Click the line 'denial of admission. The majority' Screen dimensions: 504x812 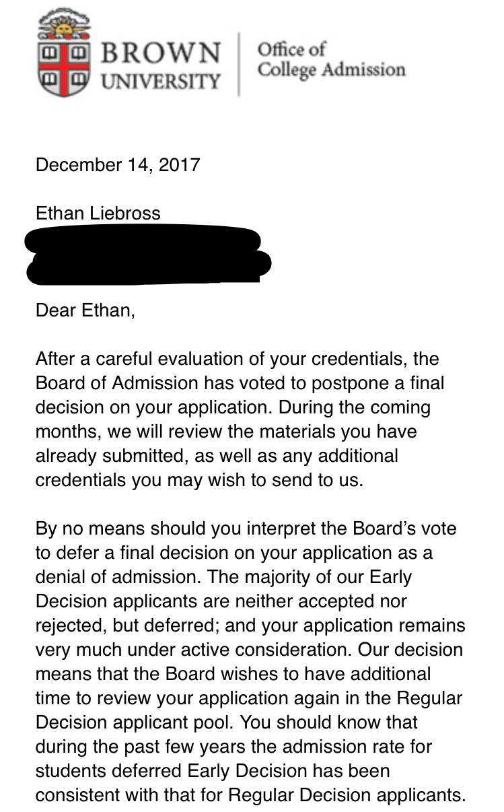[223, 577]
